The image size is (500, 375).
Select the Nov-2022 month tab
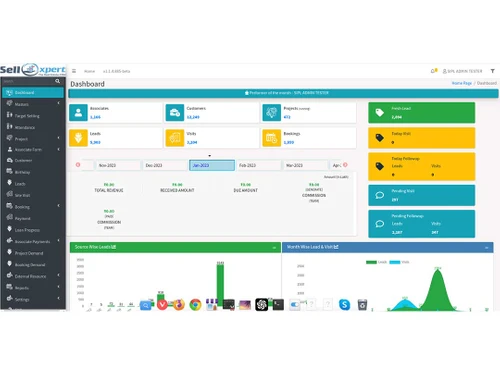pos(118,165)
